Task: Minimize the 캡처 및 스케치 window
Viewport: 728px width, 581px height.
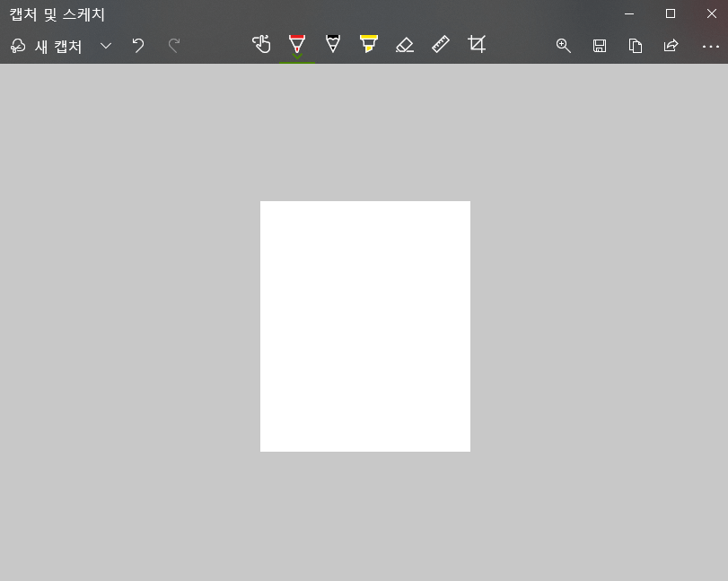Action: click(x=629, y=14)
